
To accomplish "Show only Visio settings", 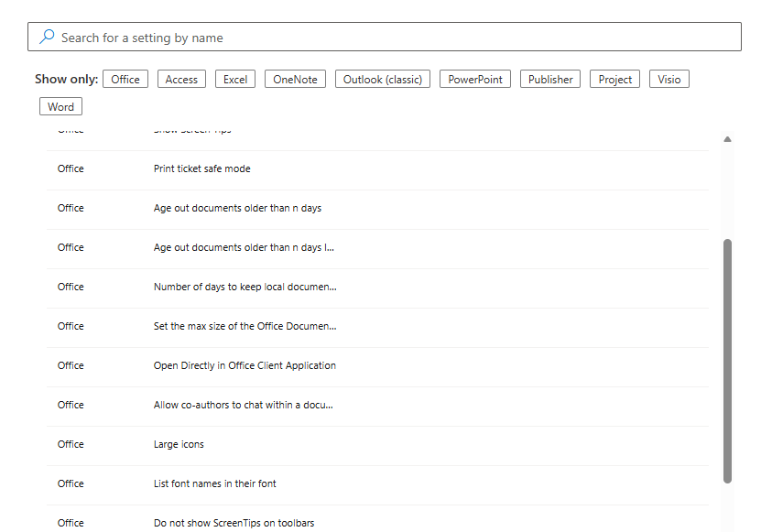I will tap(669, 79).
